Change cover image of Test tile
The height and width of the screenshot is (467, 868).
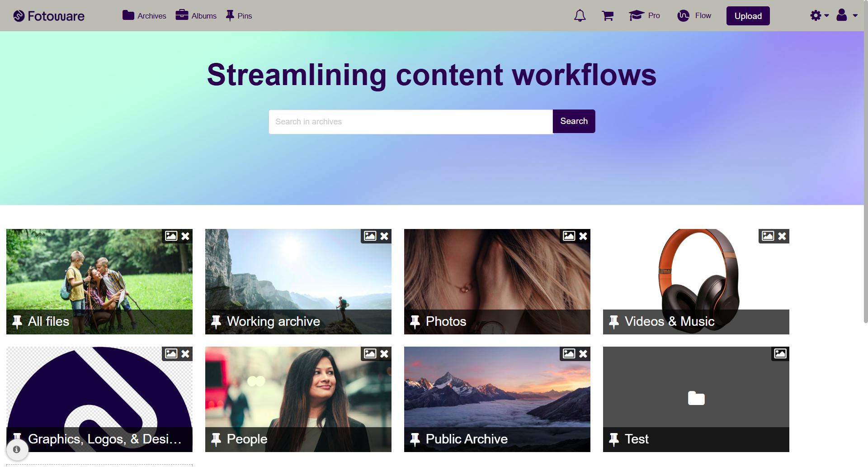pos(780,353)
